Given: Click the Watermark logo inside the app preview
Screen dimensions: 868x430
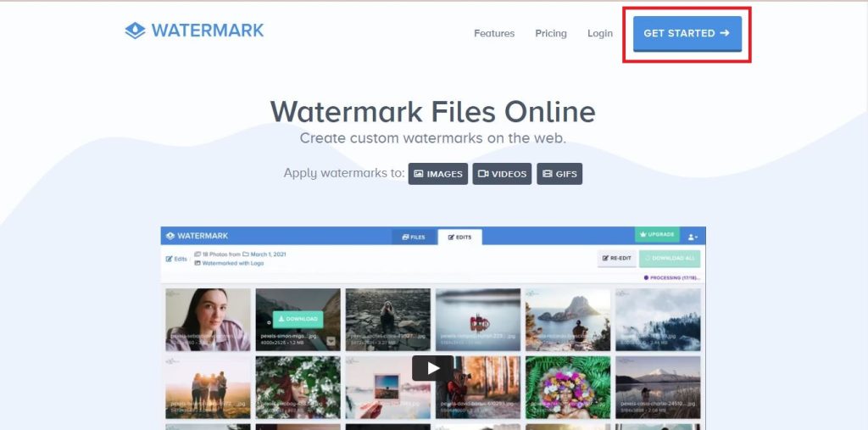Looking at the screenshot, I should [x=197, y=236].
